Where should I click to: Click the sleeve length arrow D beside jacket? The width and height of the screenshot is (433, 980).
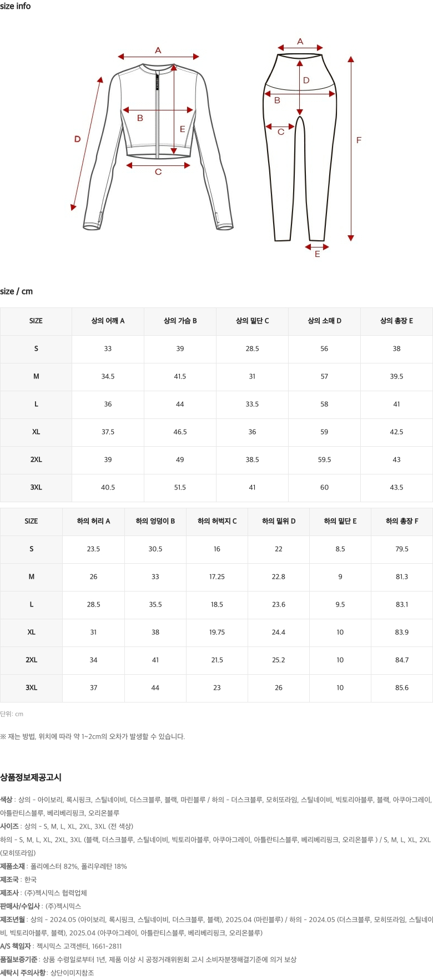click(87, 143)
